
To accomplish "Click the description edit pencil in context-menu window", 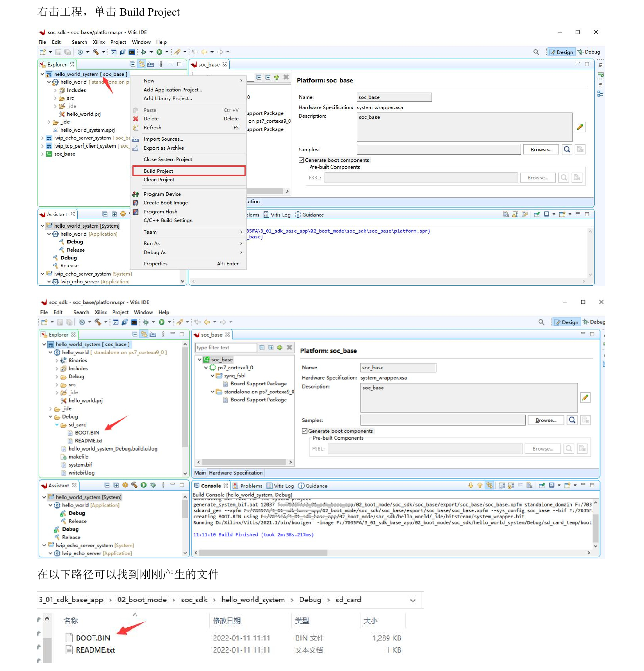I will [580, 127].
